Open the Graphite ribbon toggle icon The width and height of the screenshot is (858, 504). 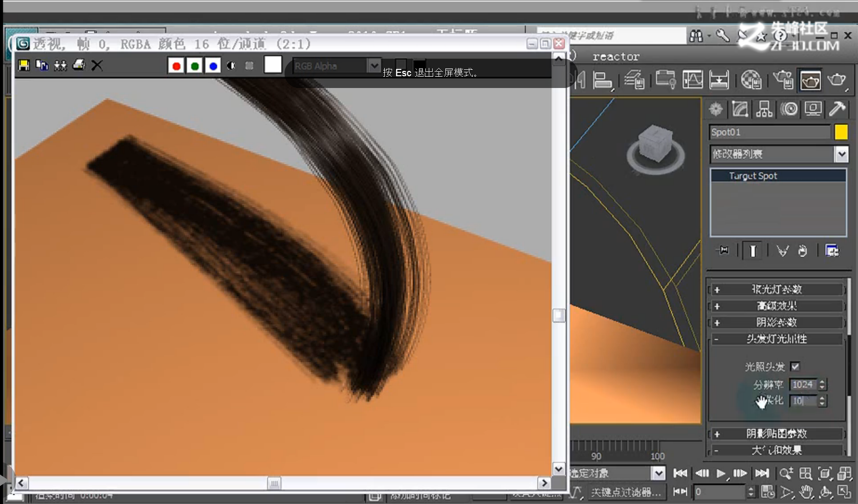tap(665, 79)
